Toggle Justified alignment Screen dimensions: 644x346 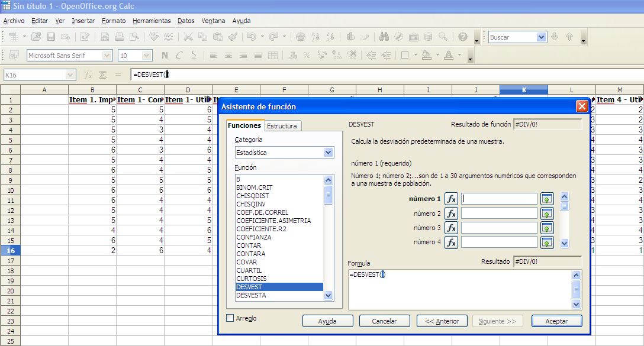pyautogui.click(x=258, y=56)
